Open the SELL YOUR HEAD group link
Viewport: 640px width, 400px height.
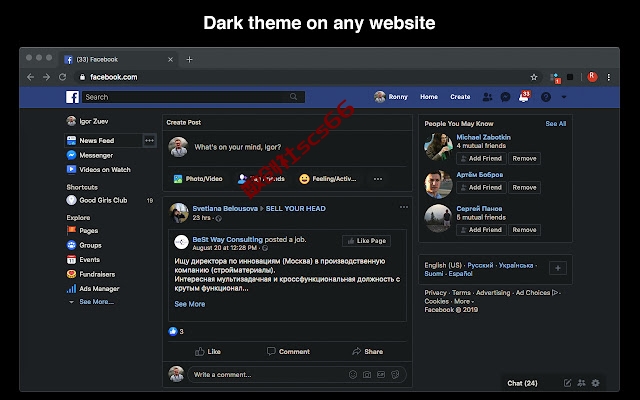click(x=296, y=209)
